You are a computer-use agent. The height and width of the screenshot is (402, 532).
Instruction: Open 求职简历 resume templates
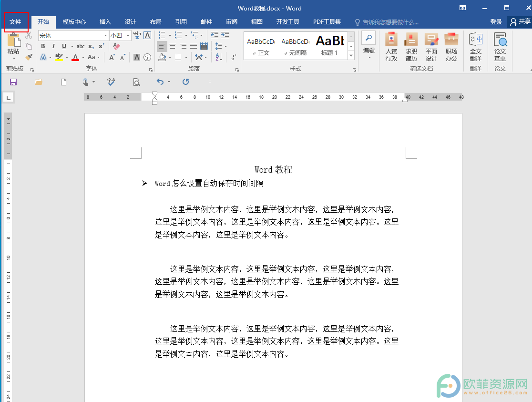pos(411,47)
